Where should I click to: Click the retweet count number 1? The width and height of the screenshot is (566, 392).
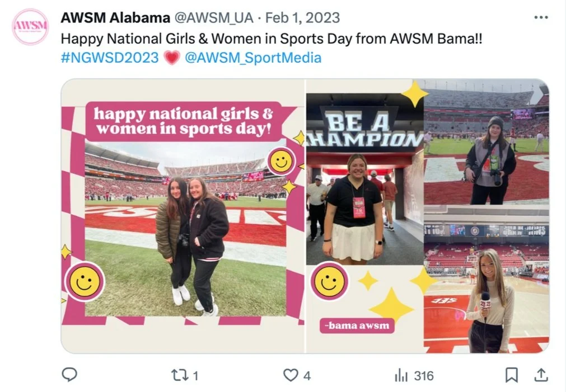pos(195,376)
